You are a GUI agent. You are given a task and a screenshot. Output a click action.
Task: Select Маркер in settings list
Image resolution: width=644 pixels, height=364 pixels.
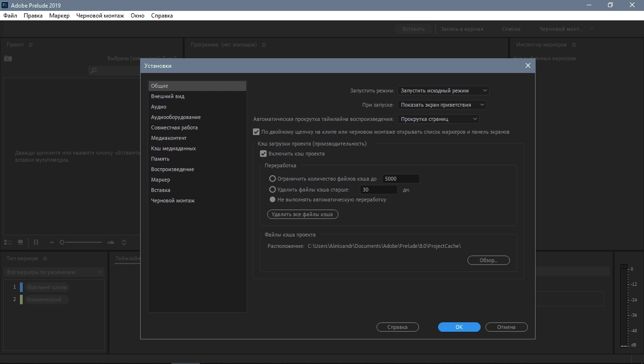tap(197, 180)
